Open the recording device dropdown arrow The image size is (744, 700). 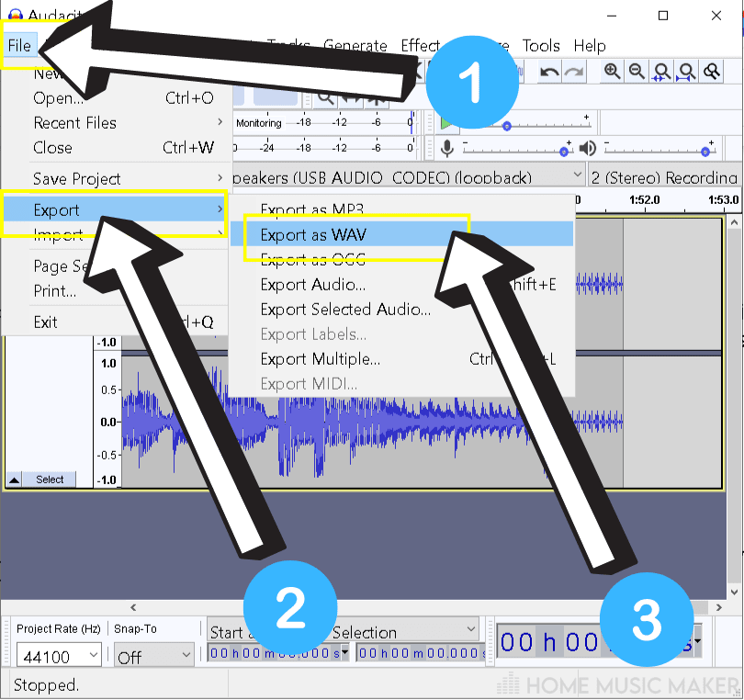coord(577,175)
